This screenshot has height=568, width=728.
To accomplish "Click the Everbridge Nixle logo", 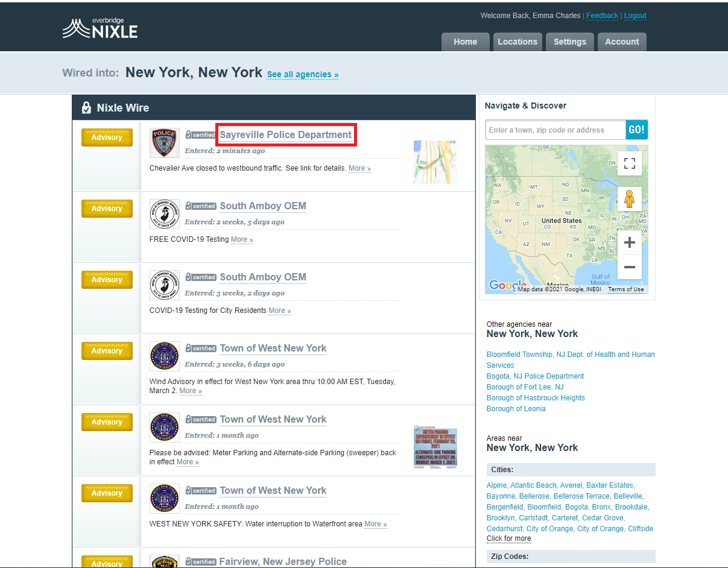I will (100, 28).
